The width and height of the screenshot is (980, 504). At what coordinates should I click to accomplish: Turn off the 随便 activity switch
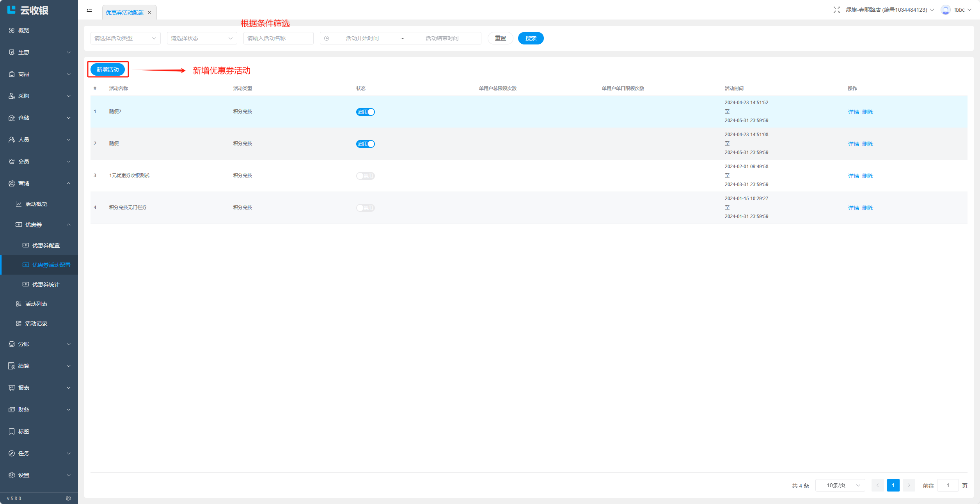click(365, 144)
